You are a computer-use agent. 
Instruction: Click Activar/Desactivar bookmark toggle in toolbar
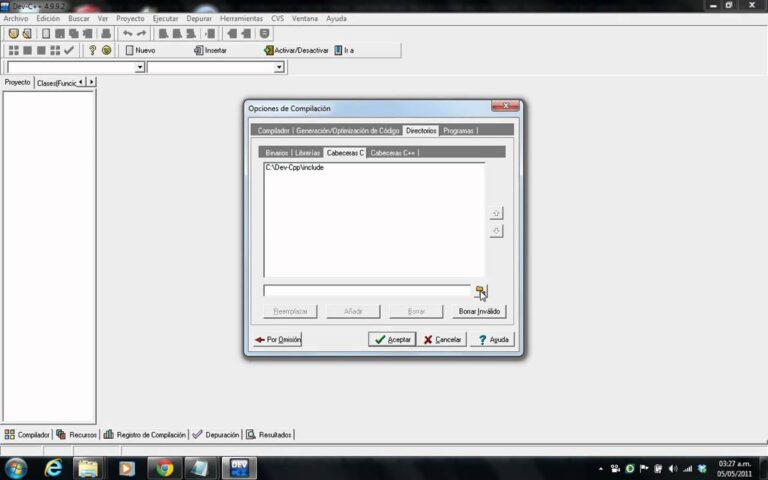pos(296,50)
